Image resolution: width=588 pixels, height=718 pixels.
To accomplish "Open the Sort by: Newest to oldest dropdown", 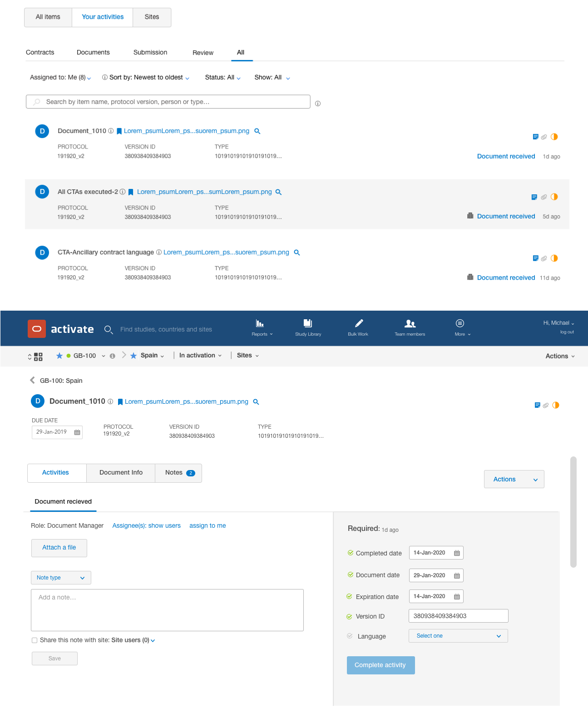I will tap(149, 78).
